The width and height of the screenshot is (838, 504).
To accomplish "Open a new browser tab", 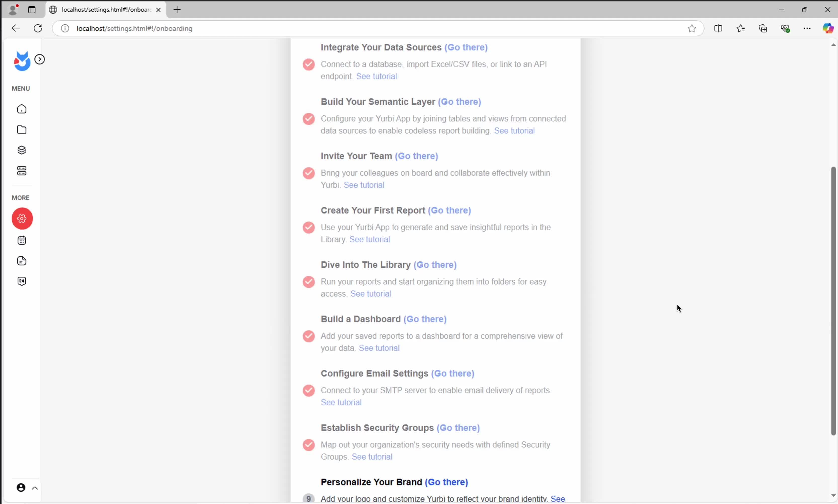I will 177,10.
